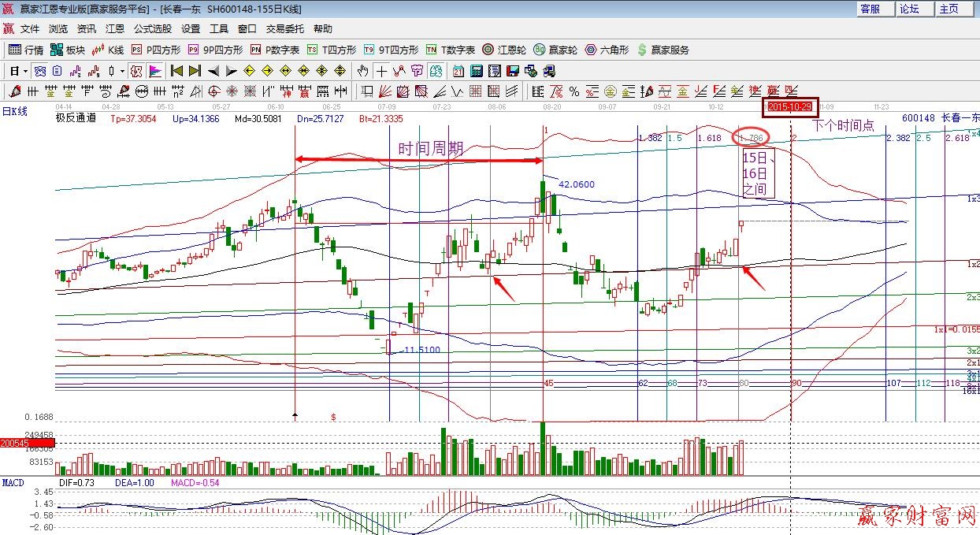
Task: Toggle the highlighted flag chart button
Action: tap(155, 71)
